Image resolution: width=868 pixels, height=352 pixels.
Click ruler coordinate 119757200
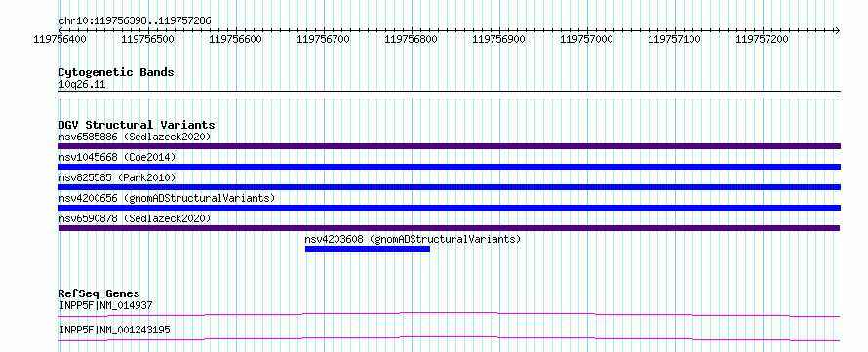[x=763, y=39]
